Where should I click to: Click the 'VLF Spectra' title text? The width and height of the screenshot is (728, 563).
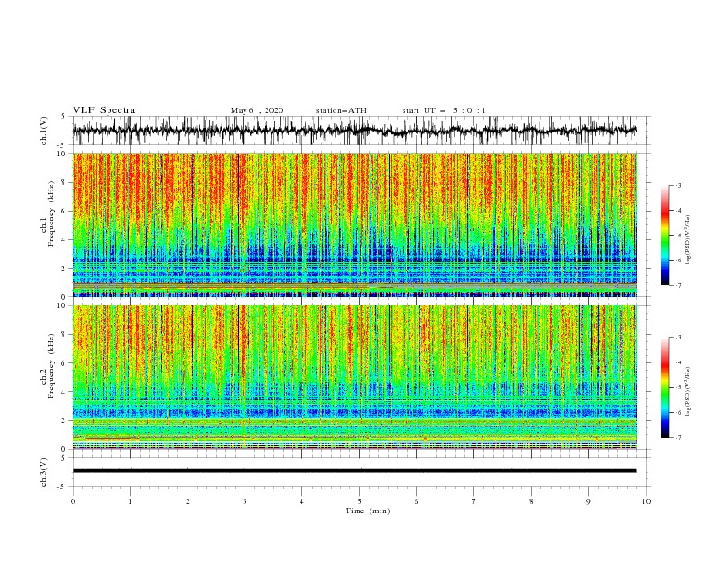click(x=104, y=110)
